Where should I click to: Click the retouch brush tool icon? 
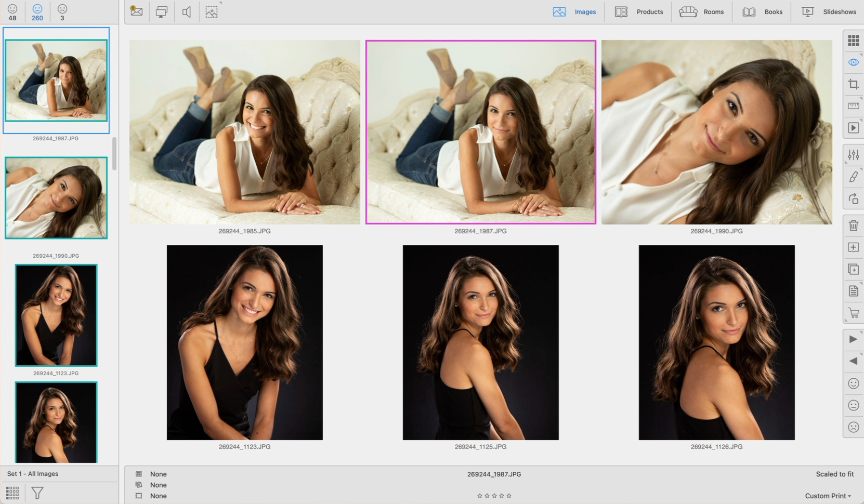point(853,177)
